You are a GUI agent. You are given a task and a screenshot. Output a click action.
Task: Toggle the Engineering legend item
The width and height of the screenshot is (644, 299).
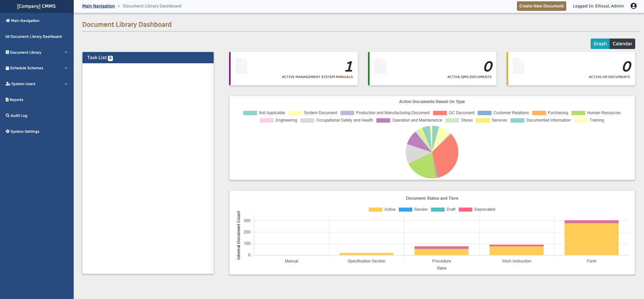[x=279, y=120]
